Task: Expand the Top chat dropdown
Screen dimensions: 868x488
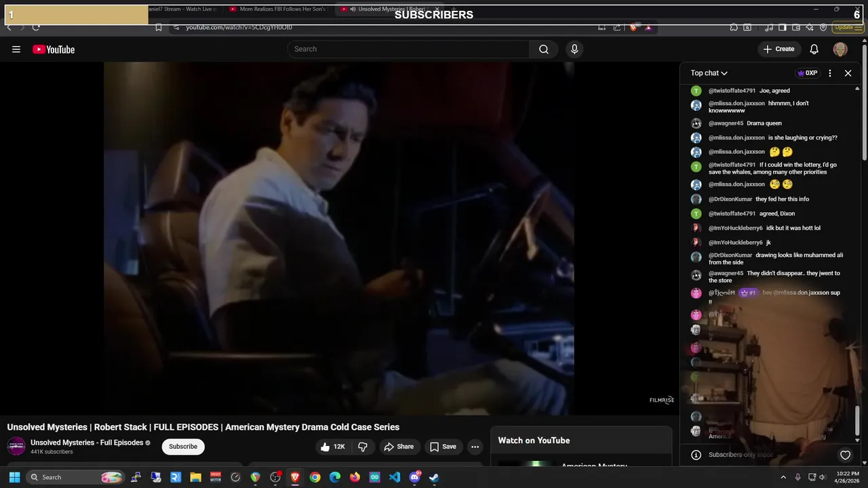Action: pos(709,73)
